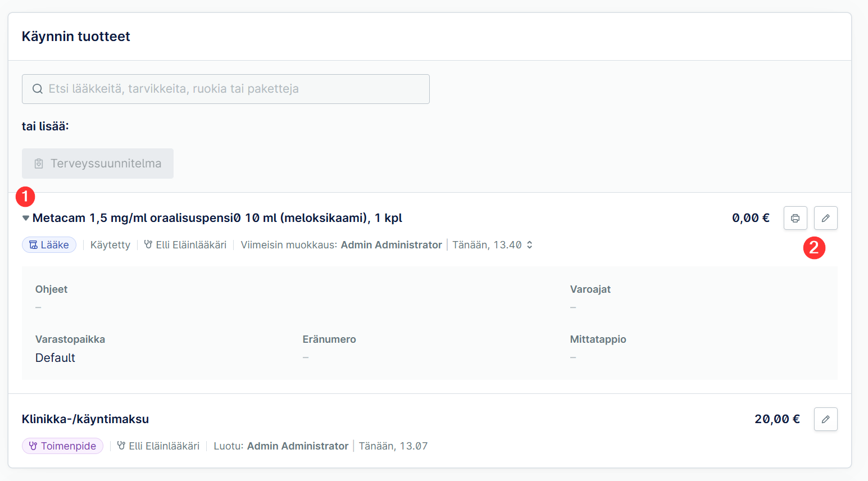Click Elli Eläinlääkäri in the Metacam row

(x=191, y=245)
